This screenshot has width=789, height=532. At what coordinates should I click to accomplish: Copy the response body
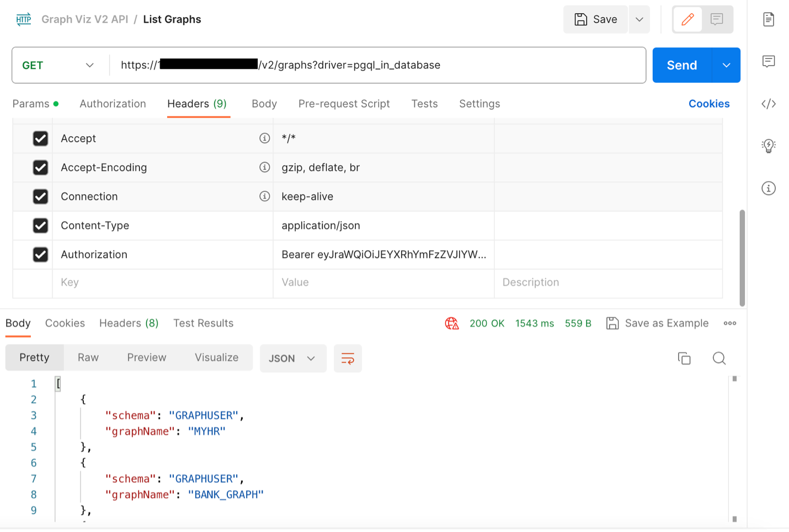point(684,358)
